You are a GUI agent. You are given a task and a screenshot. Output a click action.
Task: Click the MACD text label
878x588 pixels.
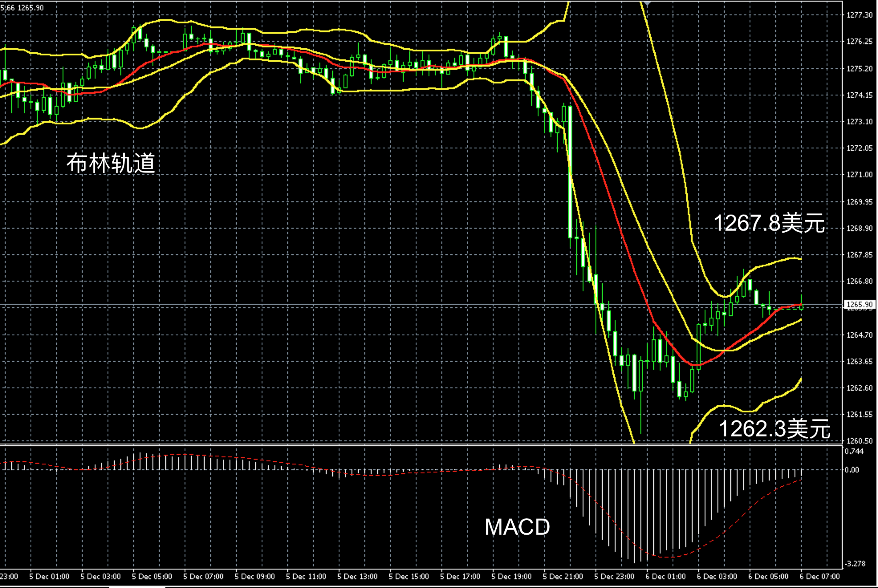[517, 527]
